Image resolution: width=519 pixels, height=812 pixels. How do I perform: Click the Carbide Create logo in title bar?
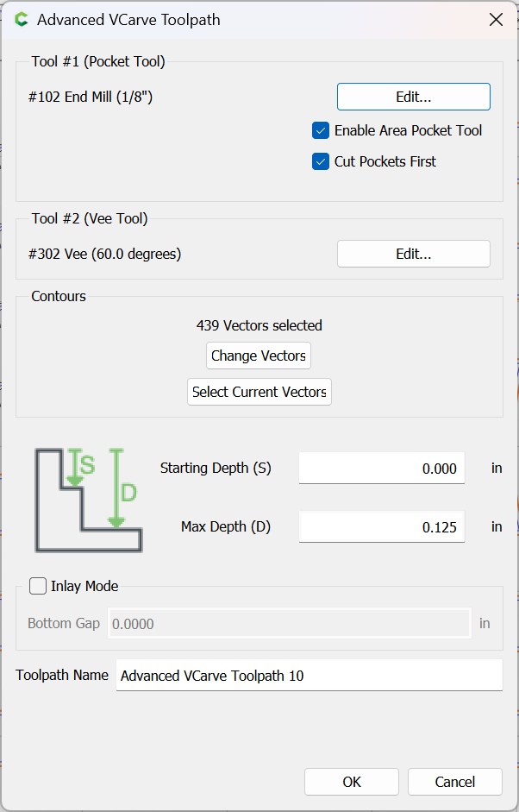pos(21,19)
